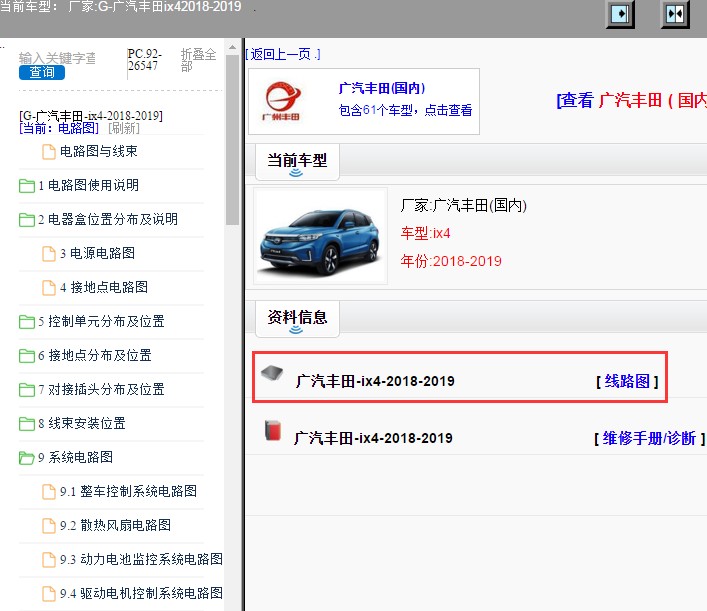
Task: Click folder icon of 5 控制单元分布及位置
Action: [27, 322]
